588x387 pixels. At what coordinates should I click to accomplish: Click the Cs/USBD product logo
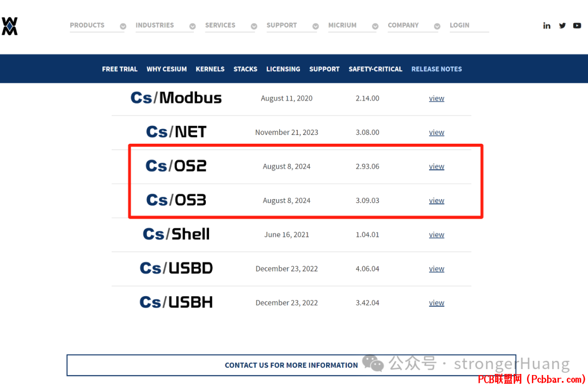pyautogui.click(x=176, y=268)
